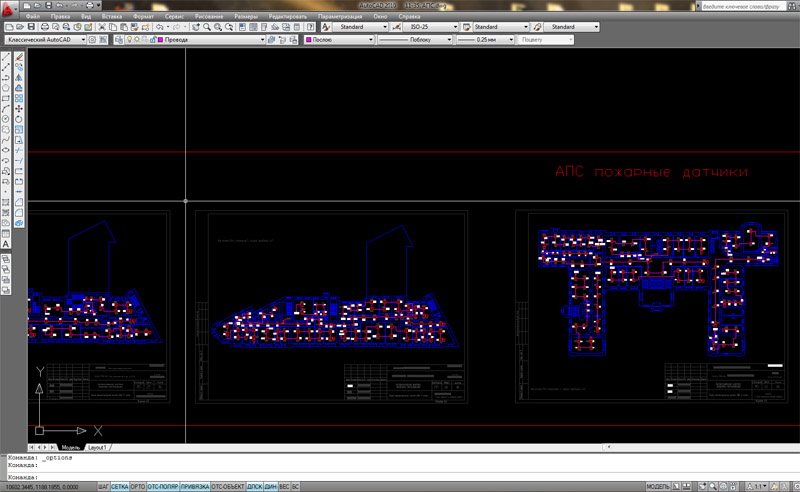The image size is (800, 492).
Task: Toggle ВЕС lineweight display
Action: click(284, 487)
